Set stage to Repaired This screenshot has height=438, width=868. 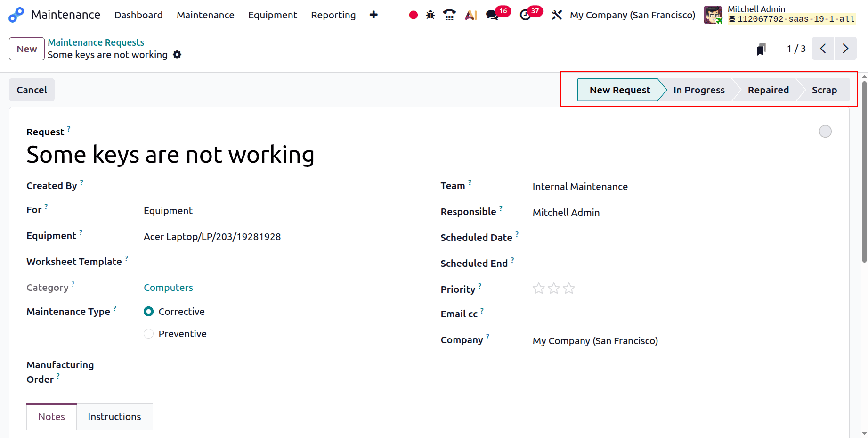768,90
